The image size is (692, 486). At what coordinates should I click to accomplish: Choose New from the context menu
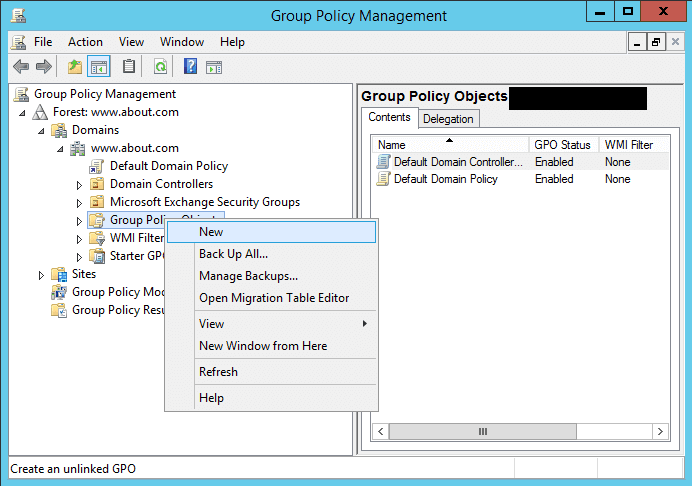coord(211,232)
